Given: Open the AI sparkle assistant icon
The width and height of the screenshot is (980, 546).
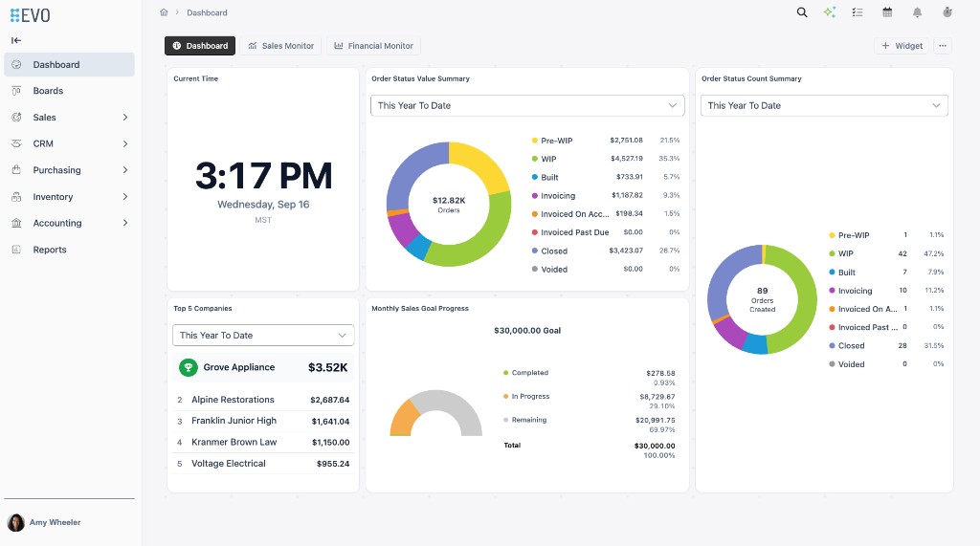Looking at the screenshot, I should (x=830, y=12).
